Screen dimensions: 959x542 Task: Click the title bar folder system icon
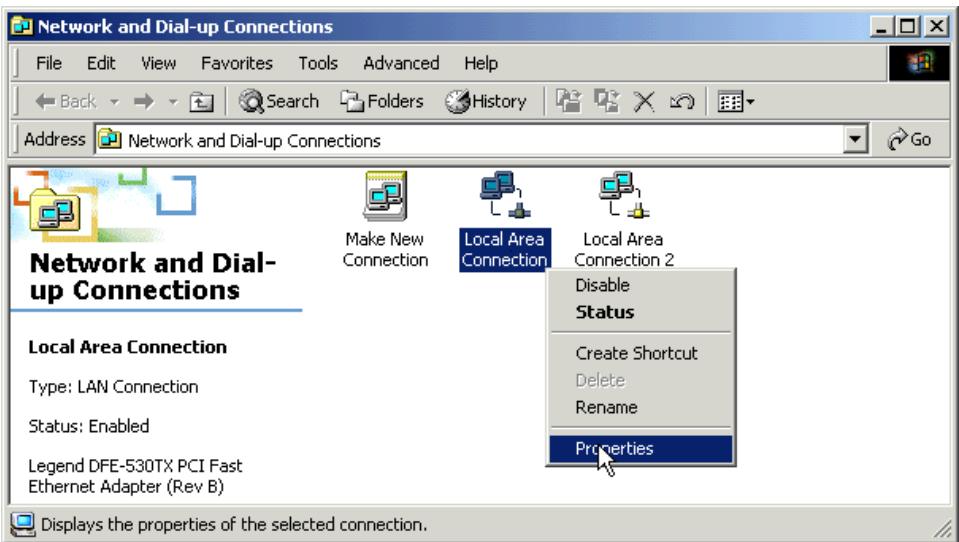click(23, 26)
